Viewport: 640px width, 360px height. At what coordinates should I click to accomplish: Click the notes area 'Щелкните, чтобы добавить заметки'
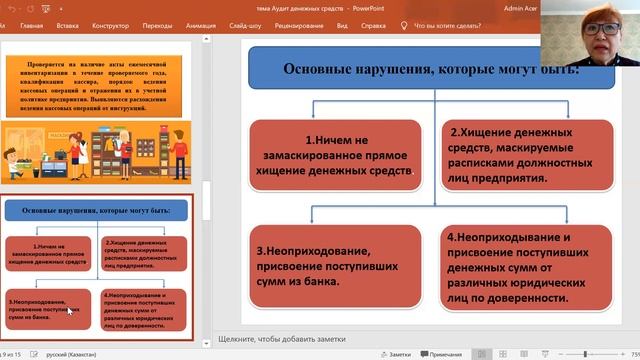282,339
